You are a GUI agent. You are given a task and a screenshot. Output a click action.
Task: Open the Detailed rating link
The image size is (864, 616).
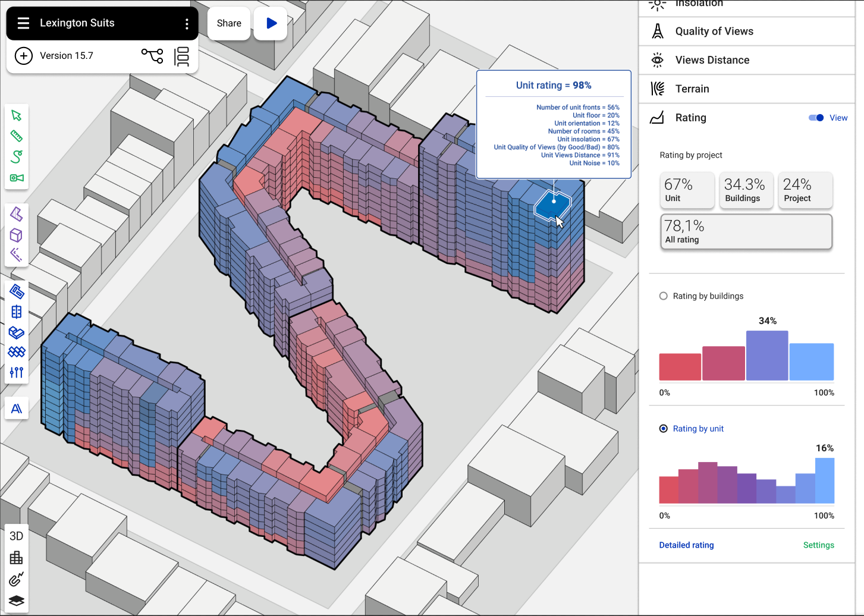tap(686, 545)
